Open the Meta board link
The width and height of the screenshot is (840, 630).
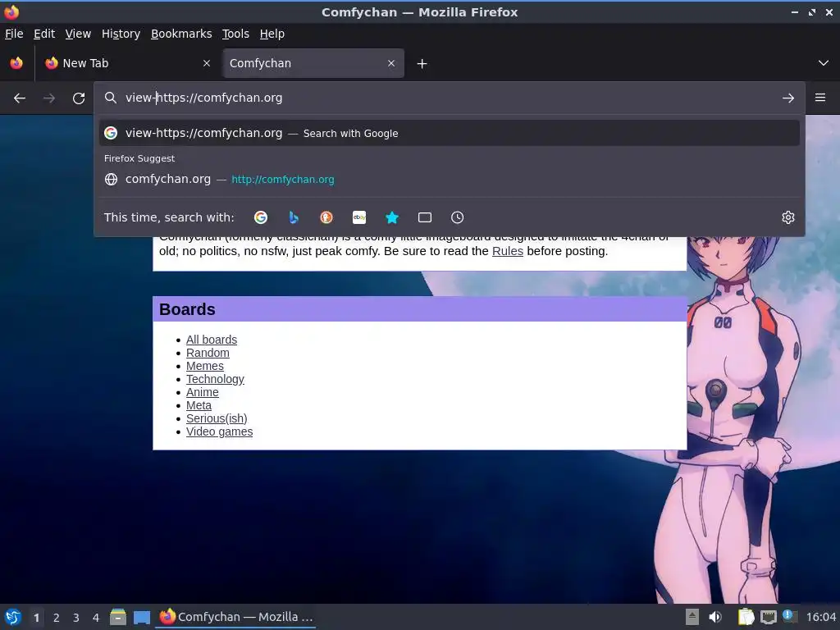point(199,405)
